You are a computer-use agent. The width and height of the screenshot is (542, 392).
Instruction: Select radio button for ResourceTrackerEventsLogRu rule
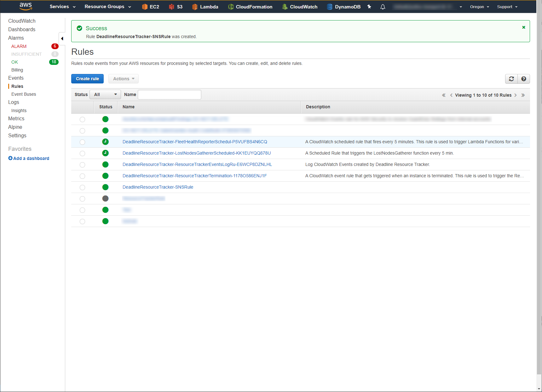(82, 165)
